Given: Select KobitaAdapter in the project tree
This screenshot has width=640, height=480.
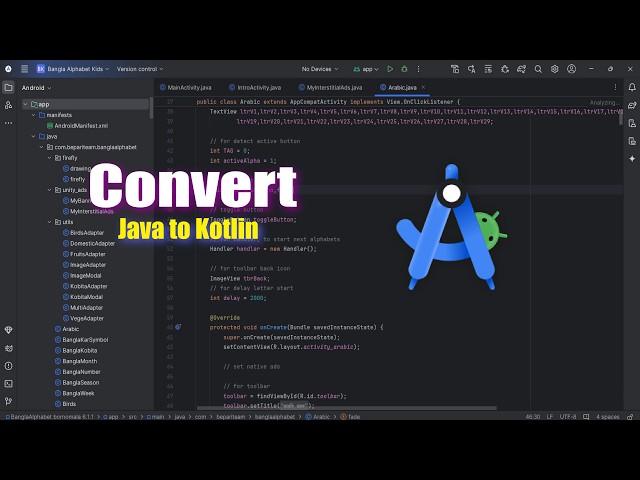Looking at the screenshot, I should coord(85,286).
